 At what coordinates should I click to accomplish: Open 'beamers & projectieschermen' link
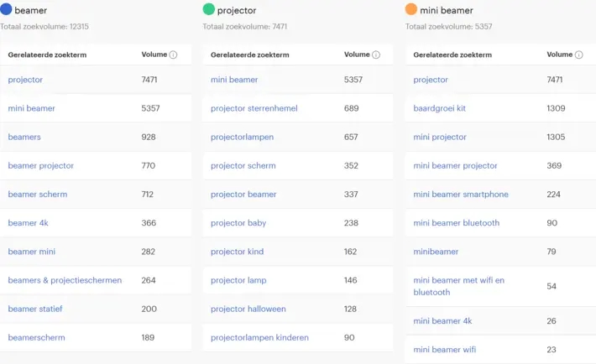point(65,280)
